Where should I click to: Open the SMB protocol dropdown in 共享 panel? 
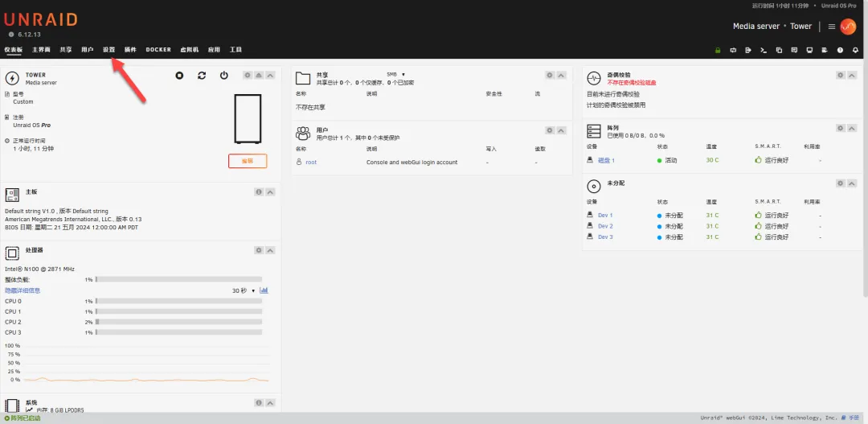(x=396, y=74)
